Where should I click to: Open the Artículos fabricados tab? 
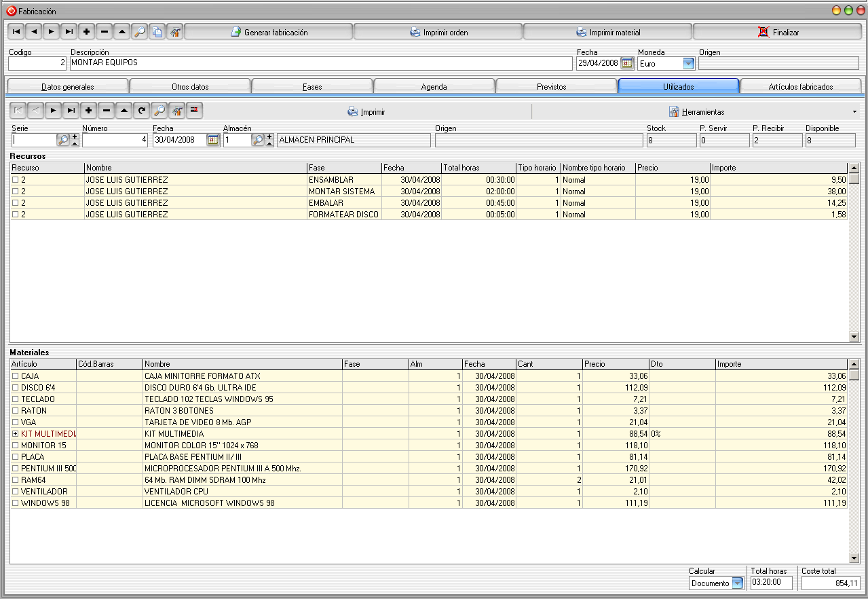[x=801, y=87]
